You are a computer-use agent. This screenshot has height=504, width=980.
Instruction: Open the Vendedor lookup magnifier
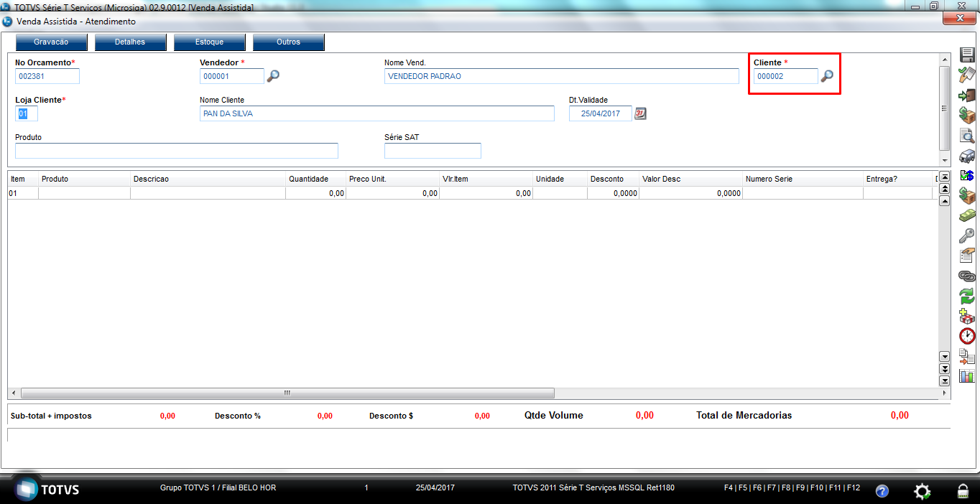(273, 76)
